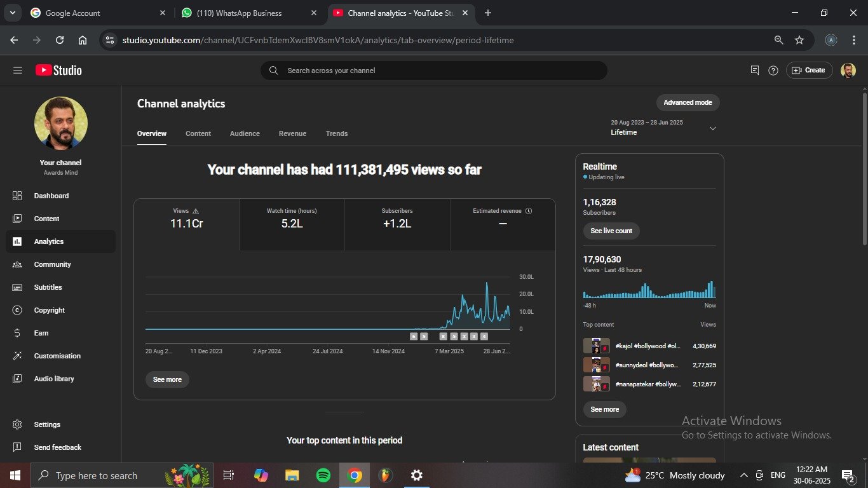The height and width of the screenshot is (488, 868).
Task: Open Spotify from the taskbar
Action: pos(323,475)
